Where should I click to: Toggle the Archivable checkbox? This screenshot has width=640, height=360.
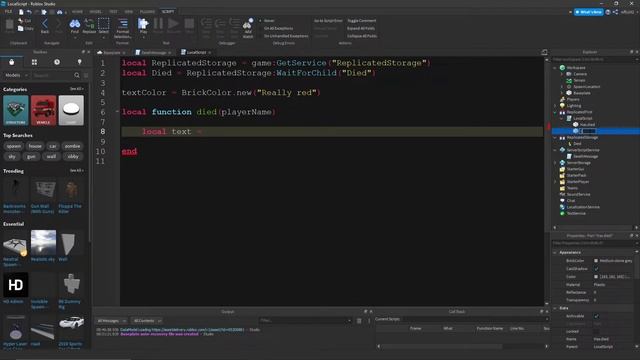[596, 316]
